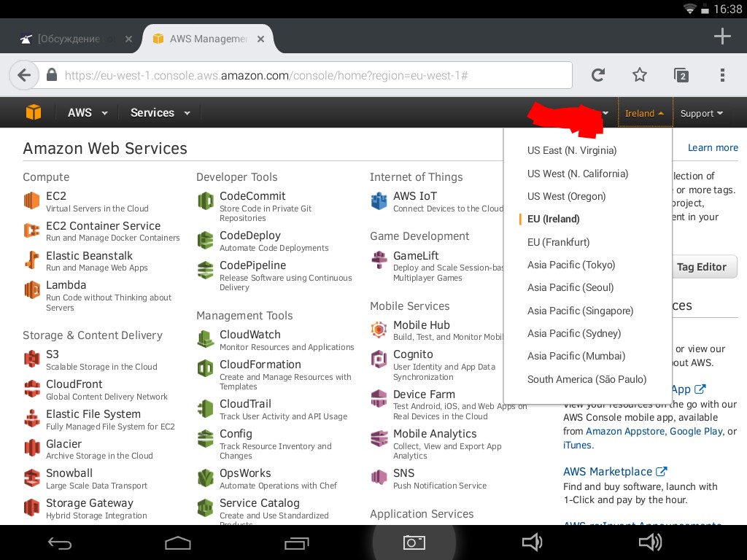The image size is (747, 560).
Task: Select Asia Pacific (Mumbai) region
Action: click(x=576, y=356)
